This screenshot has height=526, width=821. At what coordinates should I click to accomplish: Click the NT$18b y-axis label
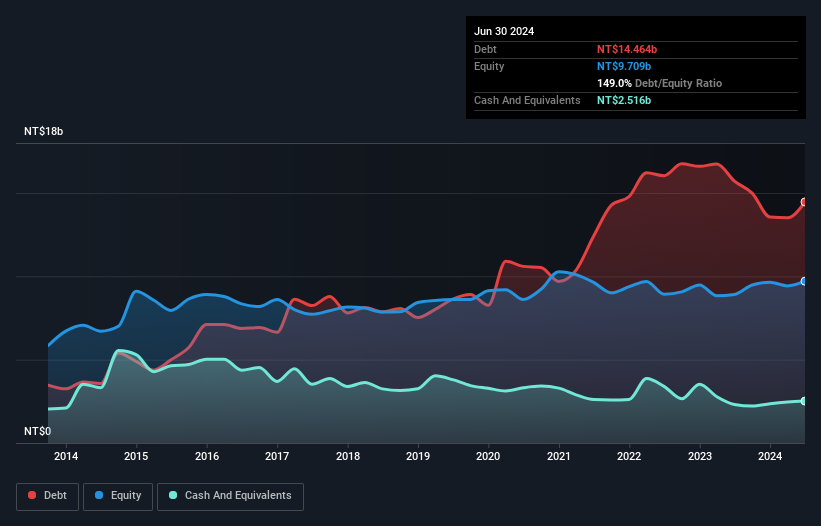tap(47, 132)
